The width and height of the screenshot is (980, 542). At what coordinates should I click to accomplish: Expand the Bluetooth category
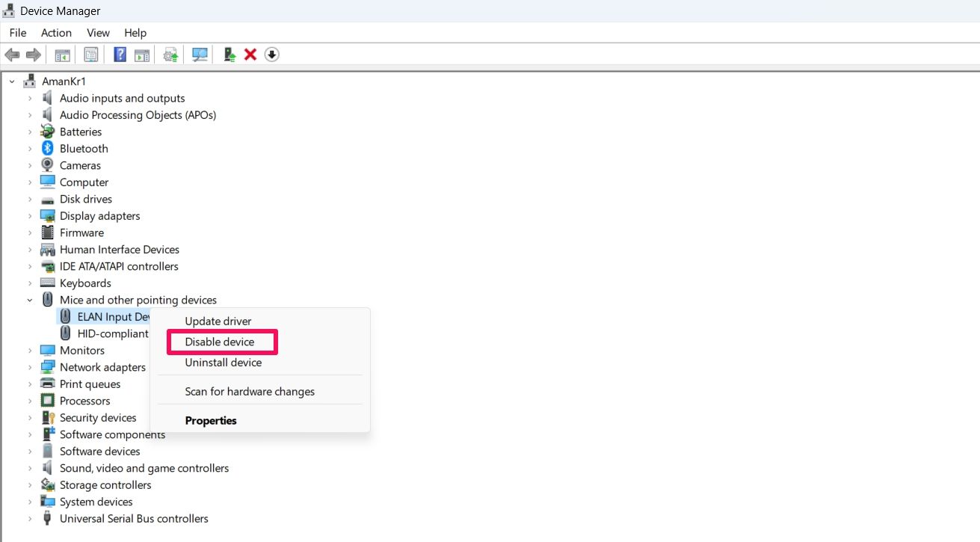pyautogui.click(x=29, y=148)
